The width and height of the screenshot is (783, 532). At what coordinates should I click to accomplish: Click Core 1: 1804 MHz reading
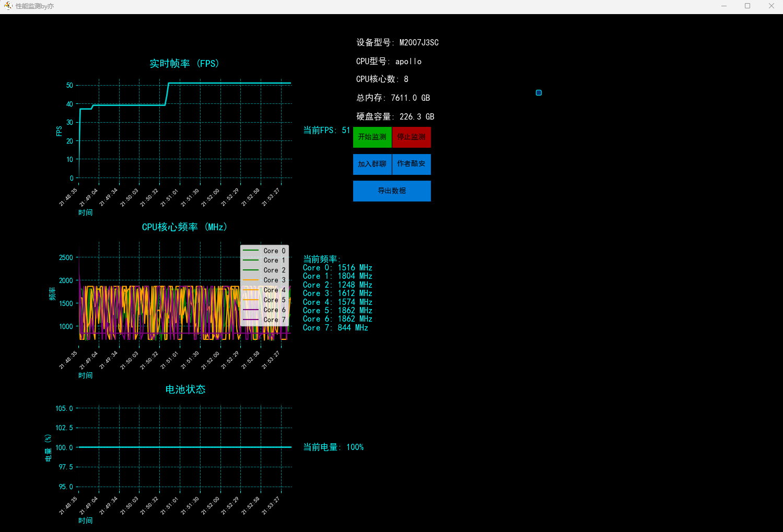point(337,276)
